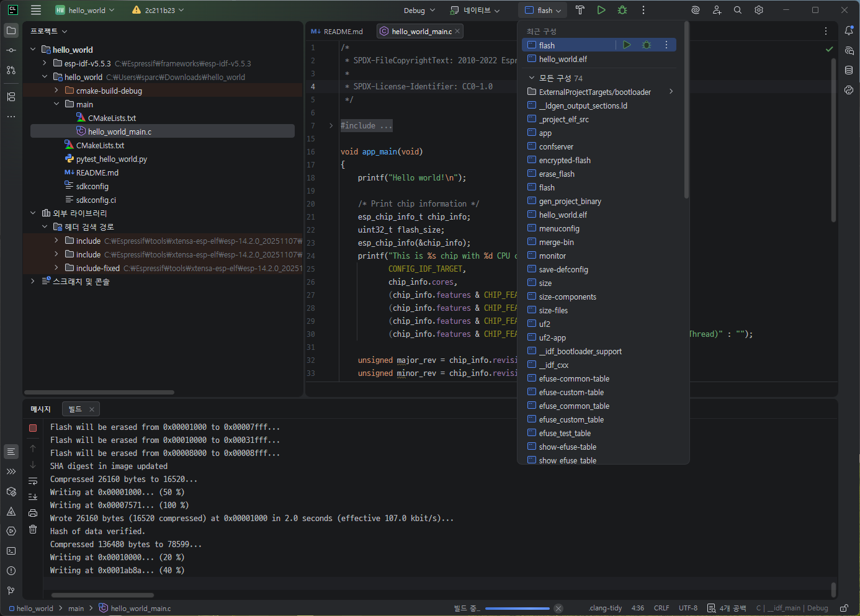Click the build progress bar in status bar
860x616 pixels.
point(516,609)
